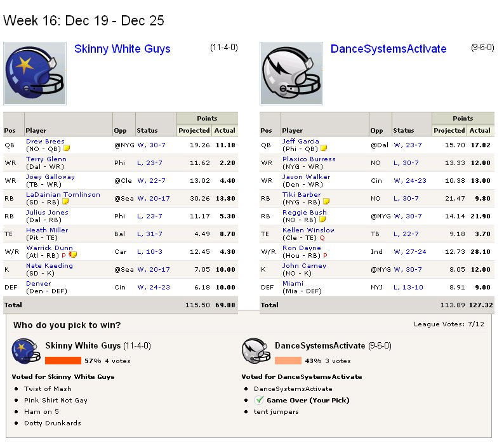This screenshot has width=504, height=445.
Task: View Plaxico Burress player page
Action: pos(309,159)
